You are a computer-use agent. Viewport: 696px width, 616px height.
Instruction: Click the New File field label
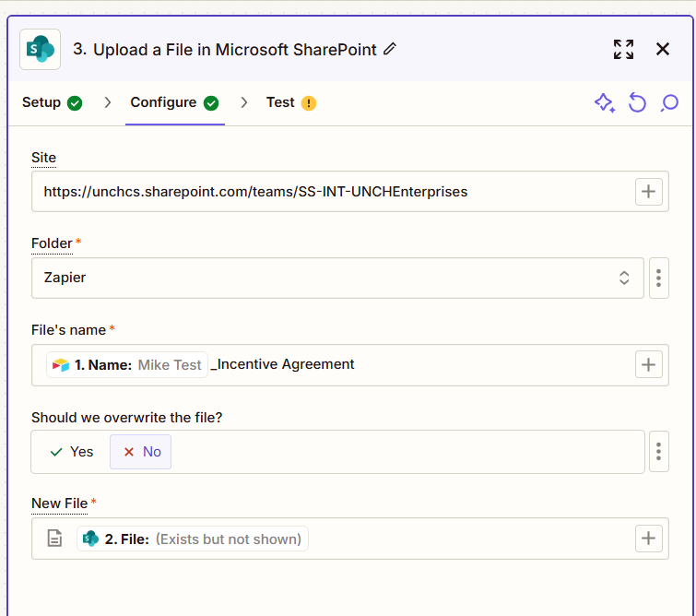coord(60,503)
